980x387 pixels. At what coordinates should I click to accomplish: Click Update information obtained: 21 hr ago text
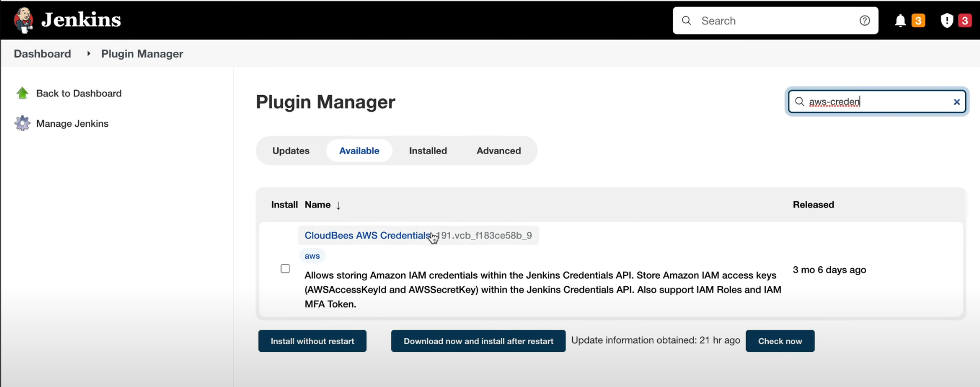[656, 340]
